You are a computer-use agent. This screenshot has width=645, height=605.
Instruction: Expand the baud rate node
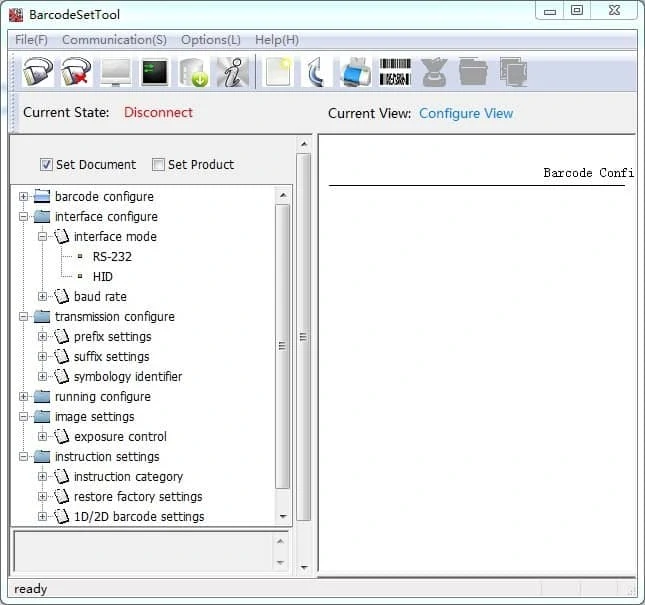[x=42, y=296]
